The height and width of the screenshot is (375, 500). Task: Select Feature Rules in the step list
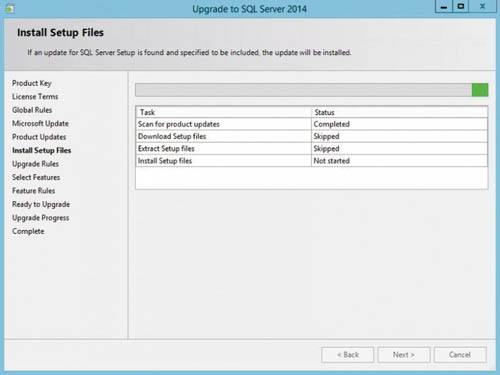click(34, 191)
